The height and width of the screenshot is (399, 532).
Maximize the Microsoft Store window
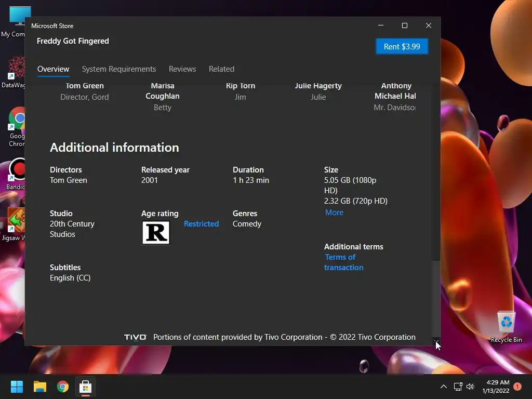[x=404, y=25]
